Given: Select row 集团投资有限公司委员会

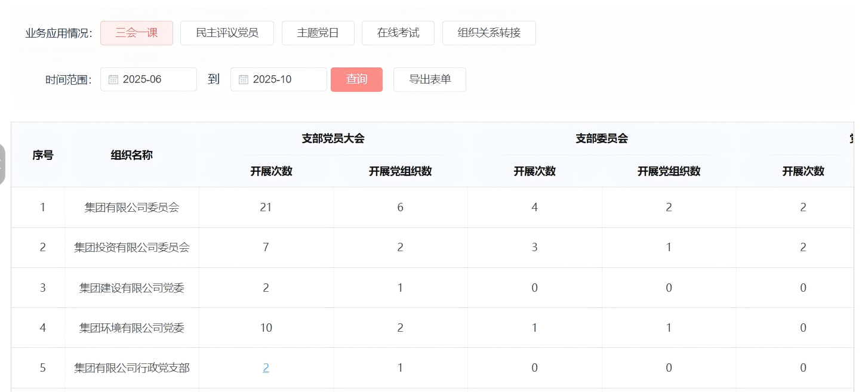Looking at the screenshot, I should (132, 248).
